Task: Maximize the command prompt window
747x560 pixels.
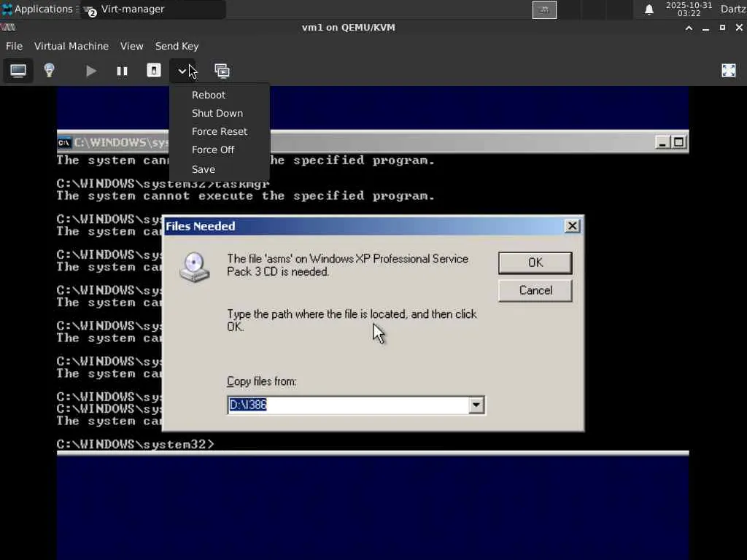Action: tap(678, 142)
